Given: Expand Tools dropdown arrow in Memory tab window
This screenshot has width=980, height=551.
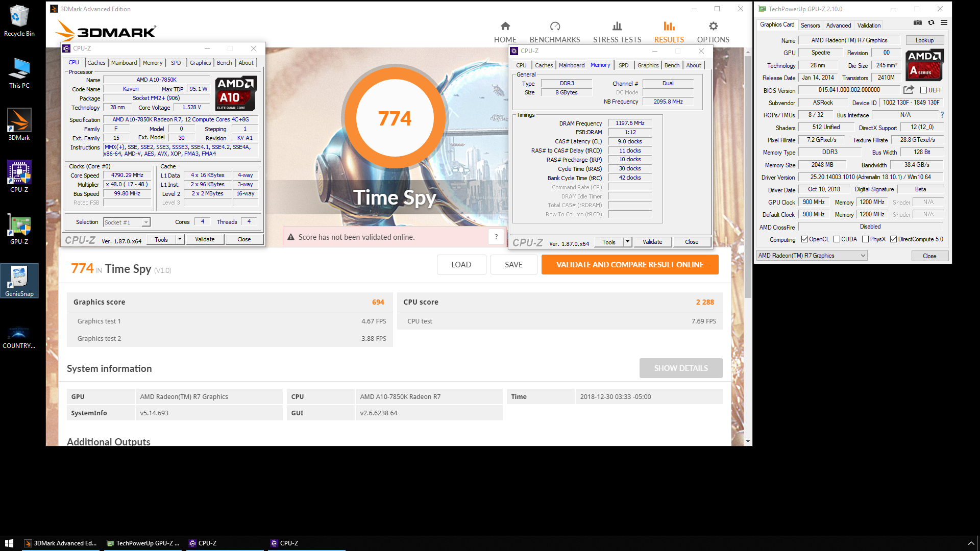Looking at the screenshot, I should [x=627, y=242].
